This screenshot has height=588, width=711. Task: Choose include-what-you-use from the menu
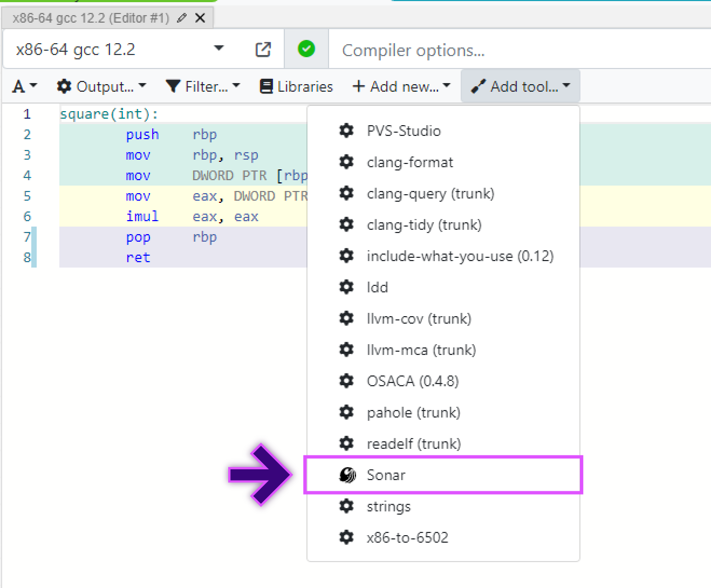[x=460, y=256]
